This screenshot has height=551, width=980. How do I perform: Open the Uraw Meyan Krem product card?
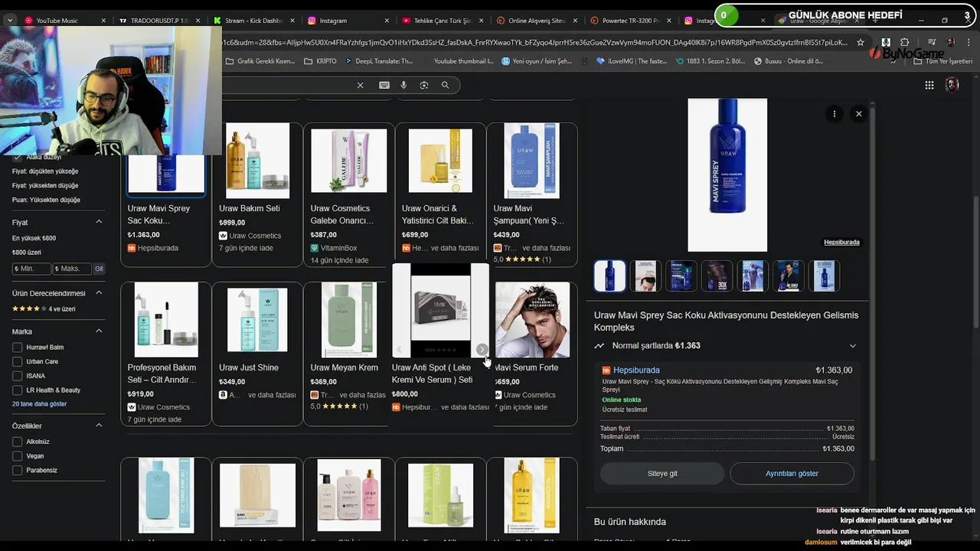(348, 354)
